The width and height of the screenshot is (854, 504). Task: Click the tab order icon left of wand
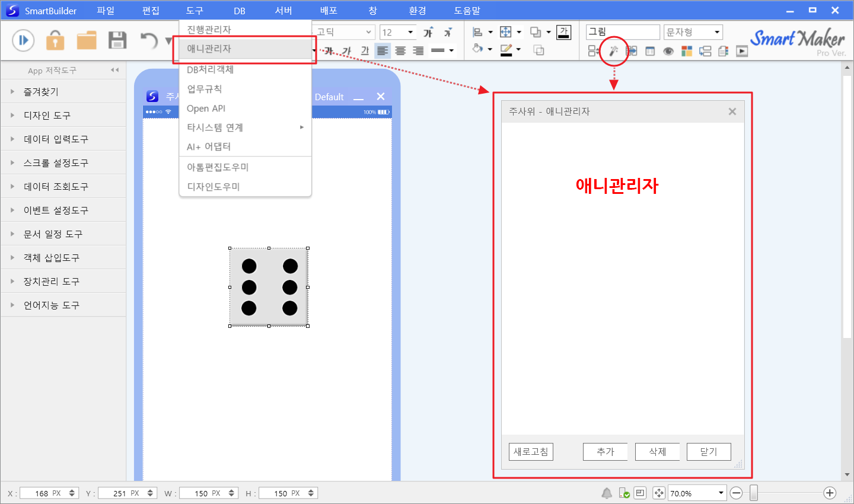coord(593,51)
